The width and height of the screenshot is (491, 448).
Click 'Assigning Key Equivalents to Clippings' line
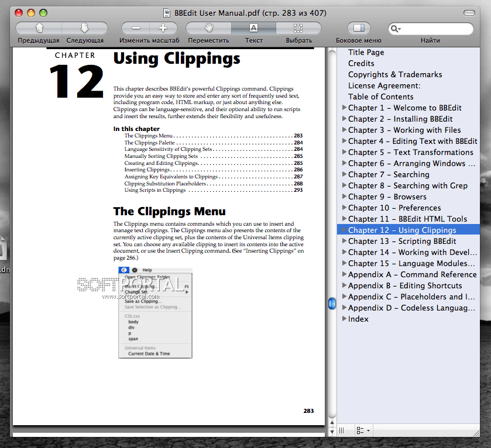pos(213,177)
